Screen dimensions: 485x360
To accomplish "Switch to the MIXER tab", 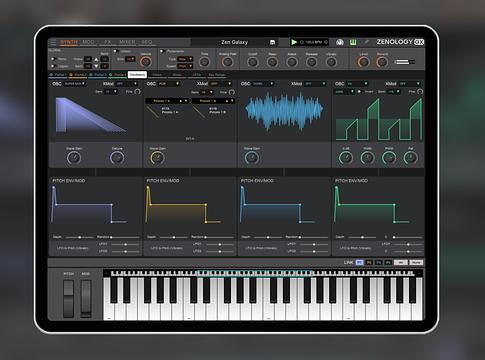I will pyautogui.click(x=127, y=42).
